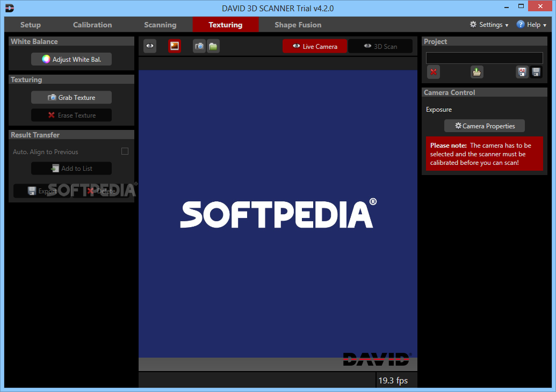Click the project list input field
The height and width of the screenshot is (392, 556).
click(x=484, y=58)
